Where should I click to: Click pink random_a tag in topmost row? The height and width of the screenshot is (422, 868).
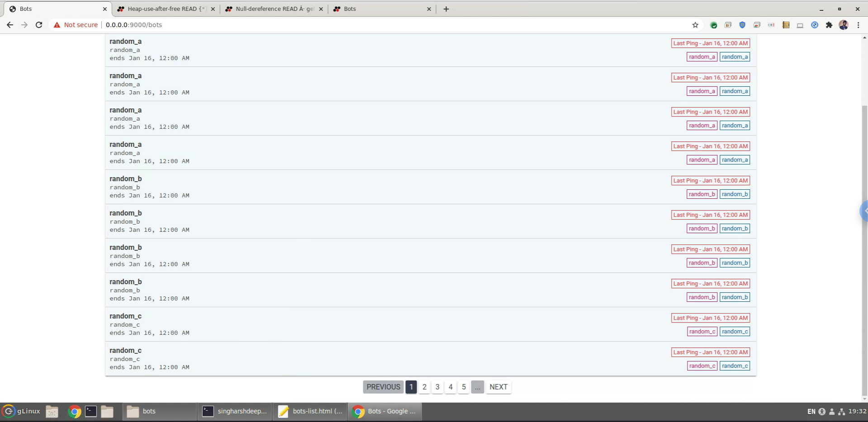coord(702,57)
